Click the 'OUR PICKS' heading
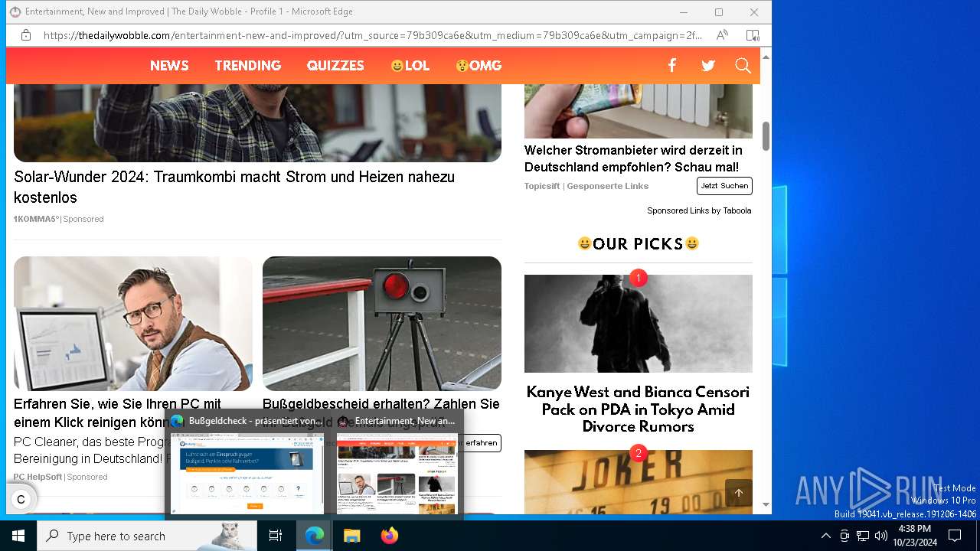 pos(638,244)
